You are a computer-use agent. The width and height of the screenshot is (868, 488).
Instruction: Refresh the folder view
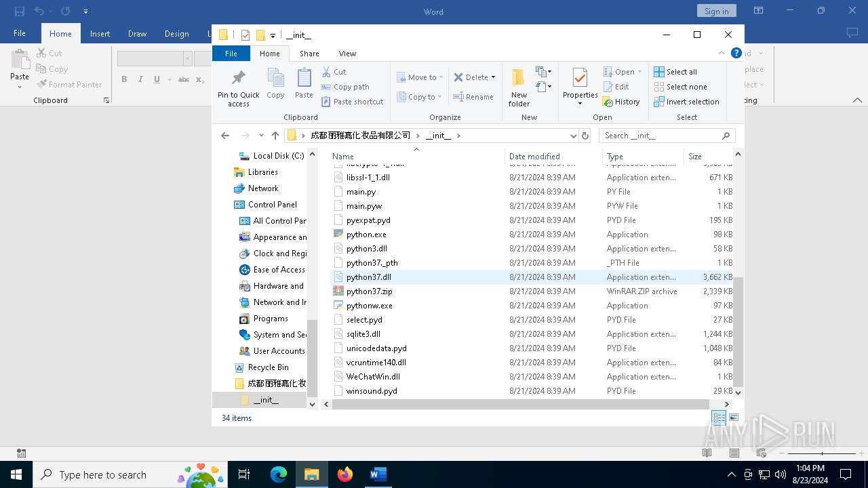point(585,136)
